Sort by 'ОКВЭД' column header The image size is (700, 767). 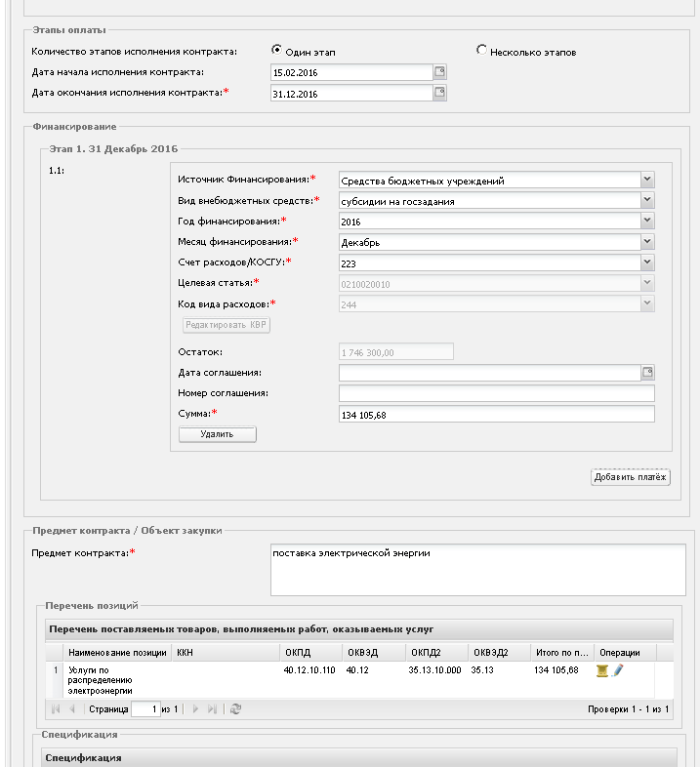(374, 653)
